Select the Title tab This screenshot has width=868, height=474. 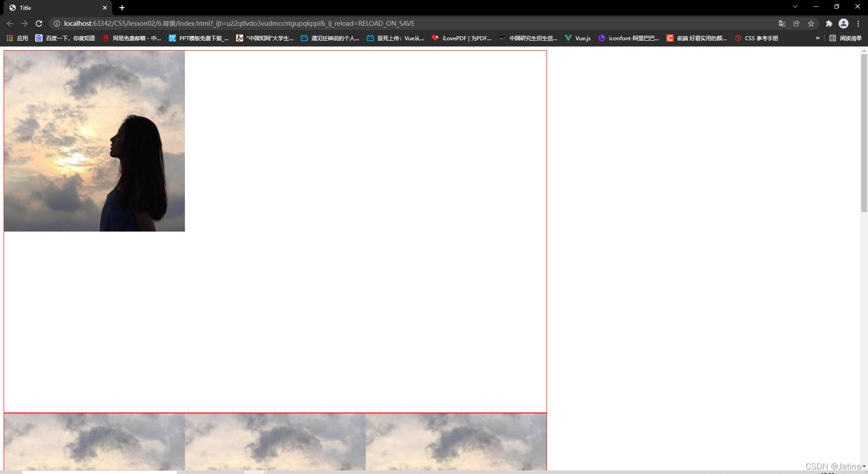pos(59,8)
